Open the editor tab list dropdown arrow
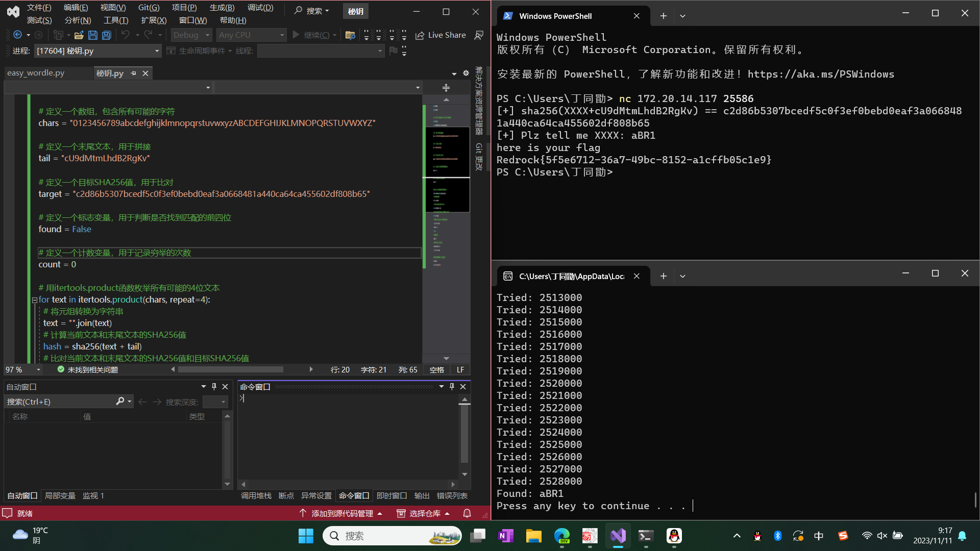 pyautogui.click(x=454, y=73)
